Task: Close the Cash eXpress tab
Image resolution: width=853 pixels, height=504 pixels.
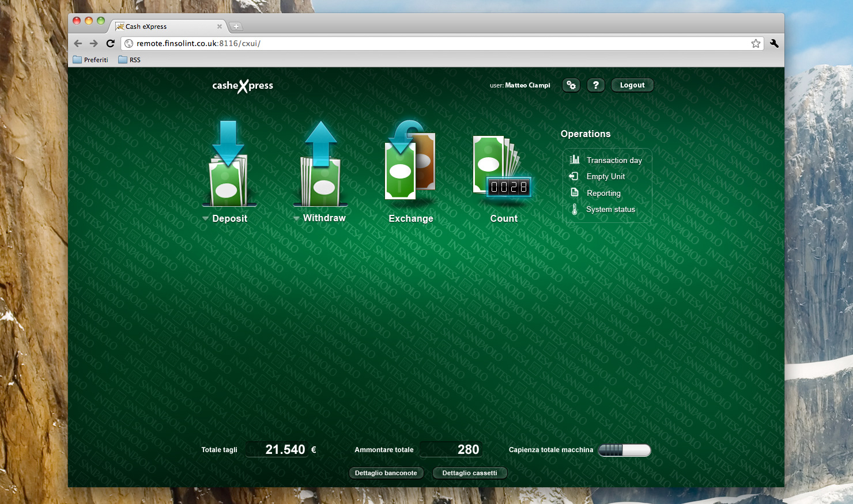Action: point(220,26)
